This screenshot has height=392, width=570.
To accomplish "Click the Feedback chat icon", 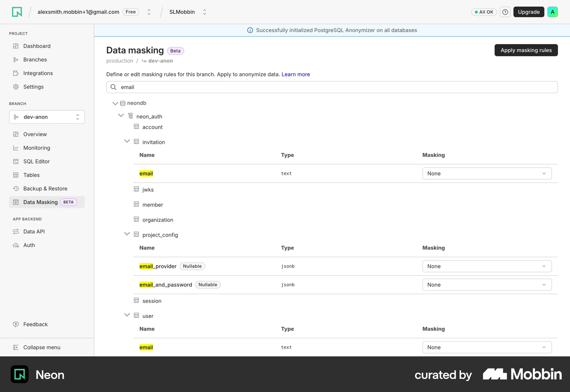I will 16,324.
